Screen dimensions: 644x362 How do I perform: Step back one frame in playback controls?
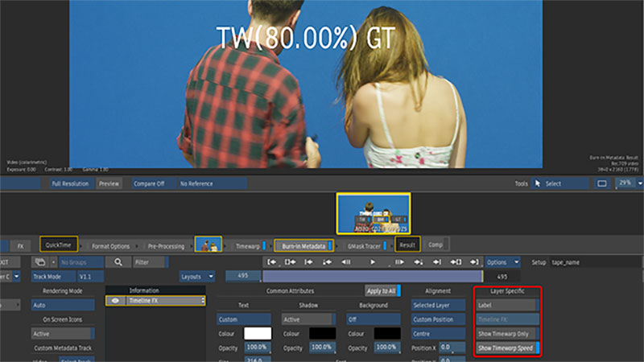346,262
